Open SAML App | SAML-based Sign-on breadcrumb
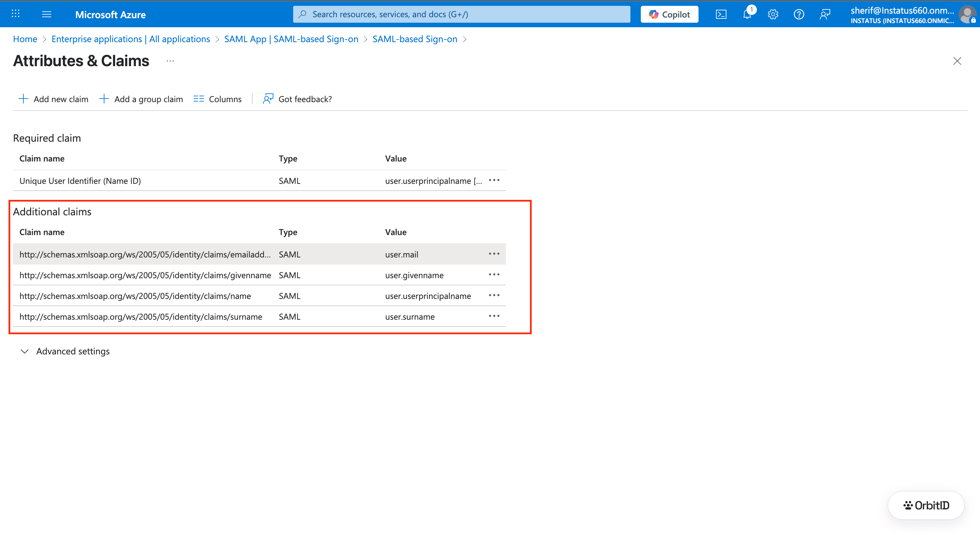The image size is (980, 535). [291, 39]
